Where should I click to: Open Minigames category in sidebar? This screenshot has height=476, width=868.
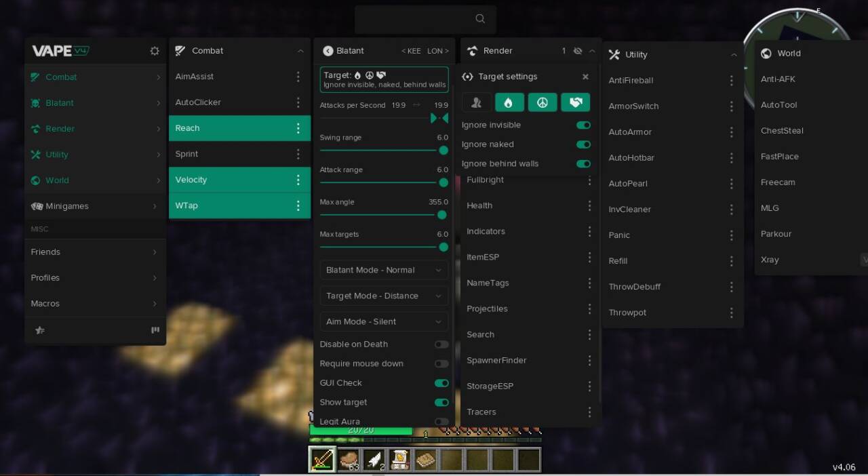pyautogui.click(x=95, y=206)
